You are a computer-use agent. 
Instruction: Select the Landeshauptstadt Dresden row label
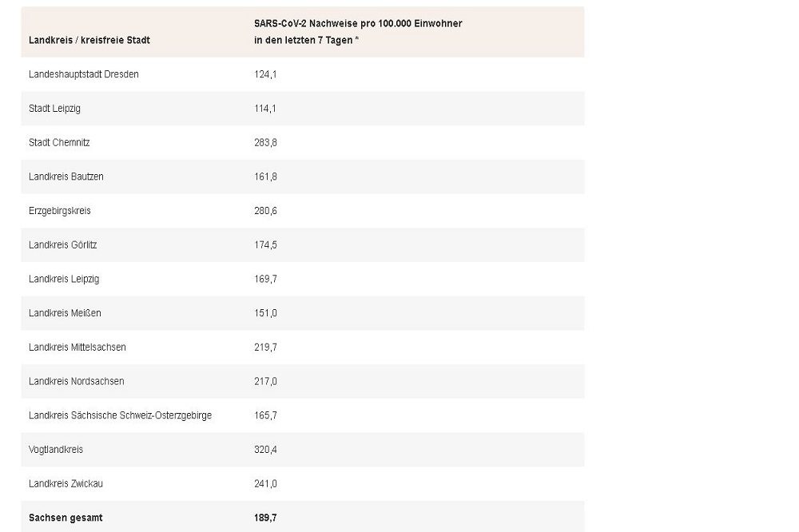[x=84, y=74]
